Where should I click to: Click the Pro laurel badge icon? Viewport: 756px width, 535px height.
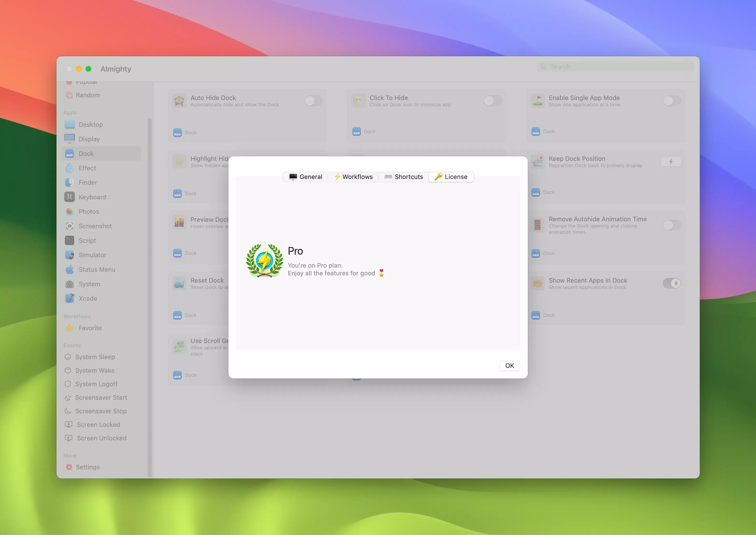coord(264,261)
